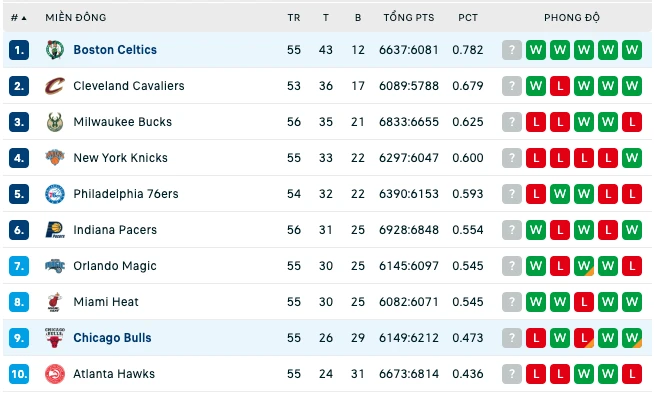Click the Philadelphia 76ers logo
The image size is (654, 394).
pyautogui.click(x=55, y=194)
